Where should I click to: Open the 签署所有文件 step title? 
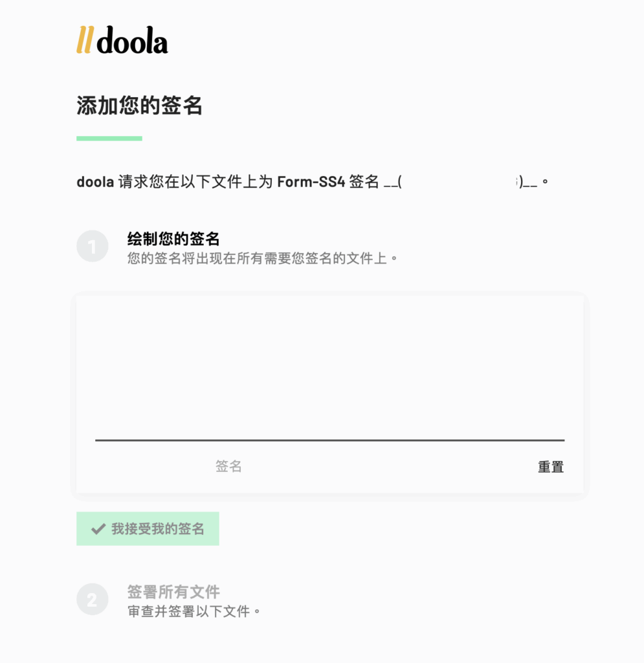(x=173, y=592)
